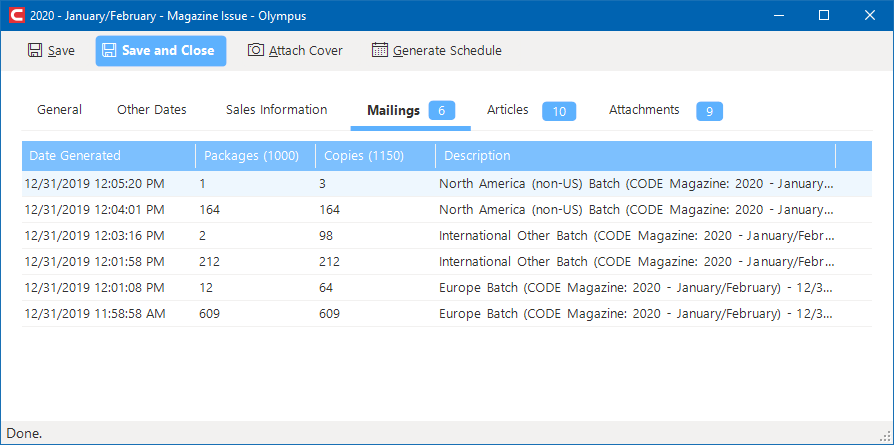Screen dimensions: 894x445
Task: Sort by Description column header
Action: tap(636, 156)
